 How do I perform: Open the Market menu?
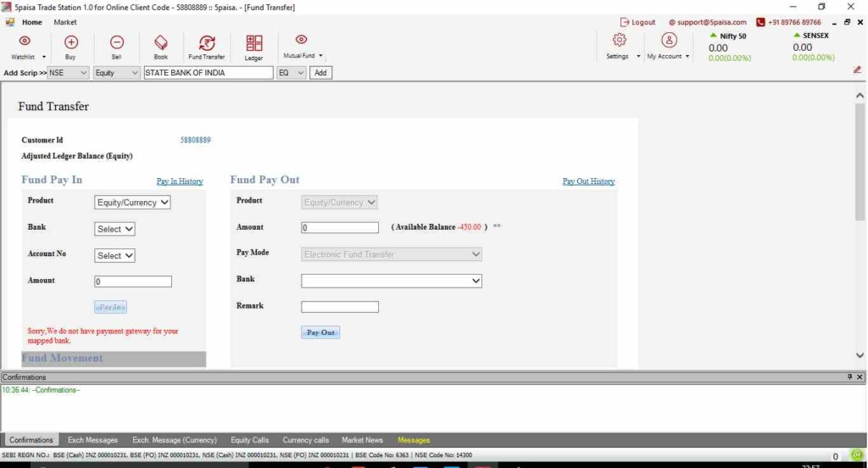(64, 22)
